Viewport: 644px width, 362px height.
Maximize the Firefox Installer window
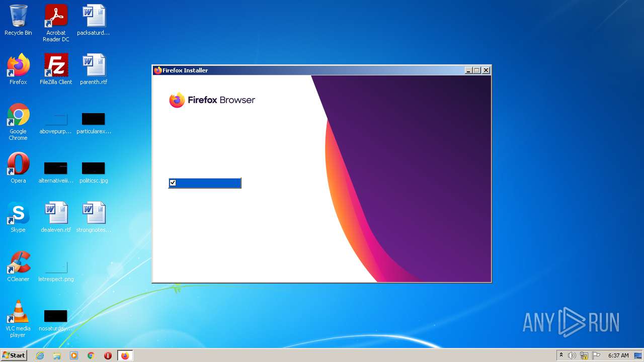[477, 70]
